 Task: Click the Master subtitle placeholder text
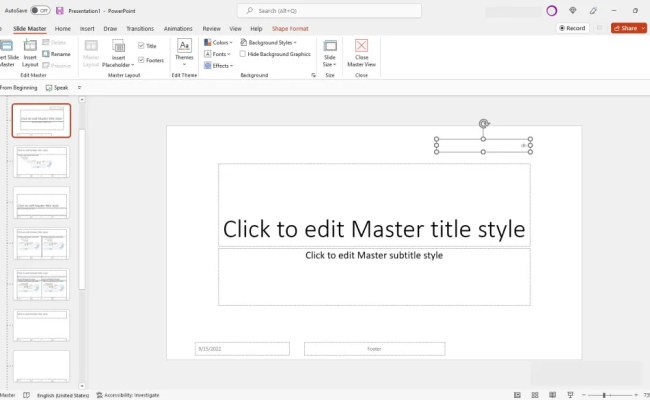(x=374, y=255)
